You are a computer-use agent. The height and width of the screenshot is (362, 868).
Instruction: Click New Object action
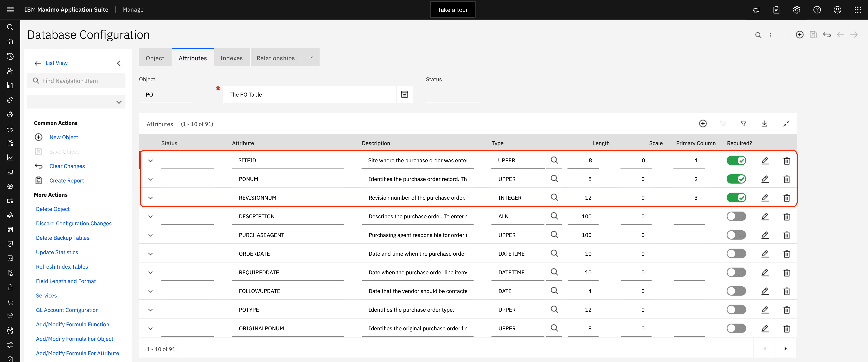(64, 137)
